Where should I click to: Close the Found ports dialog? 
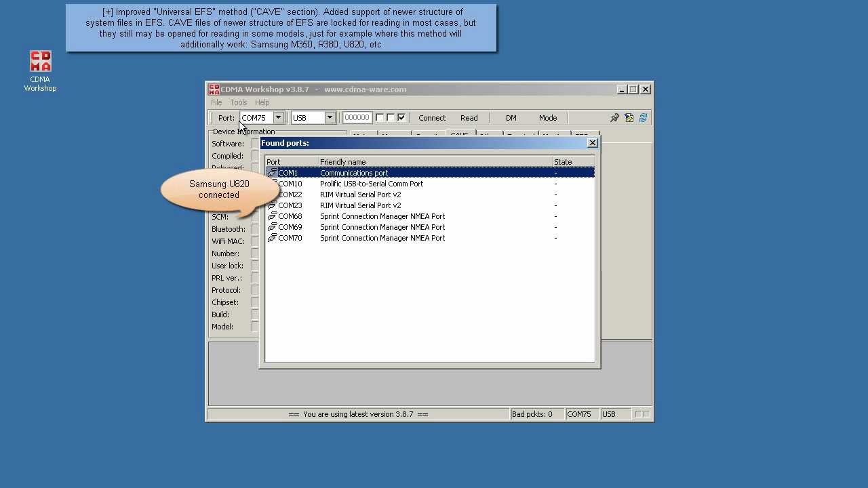coord(593,143)
